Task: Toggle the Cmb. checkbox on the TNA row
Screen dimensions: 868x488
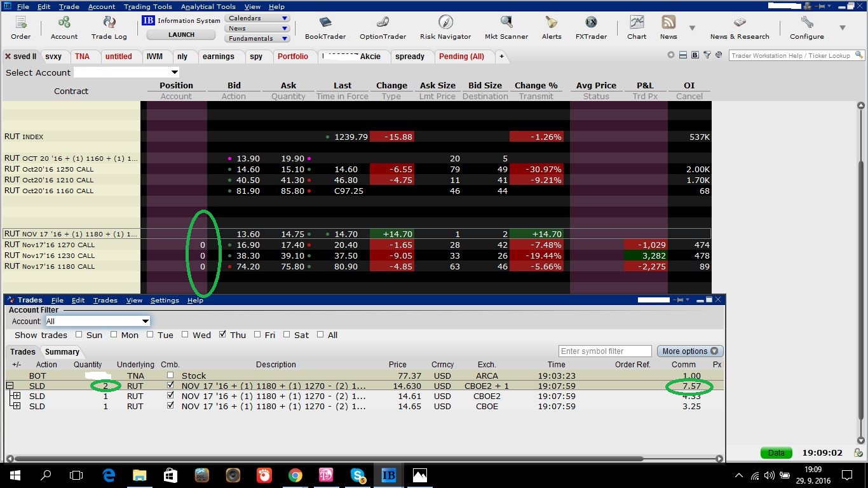Action: 170,376
